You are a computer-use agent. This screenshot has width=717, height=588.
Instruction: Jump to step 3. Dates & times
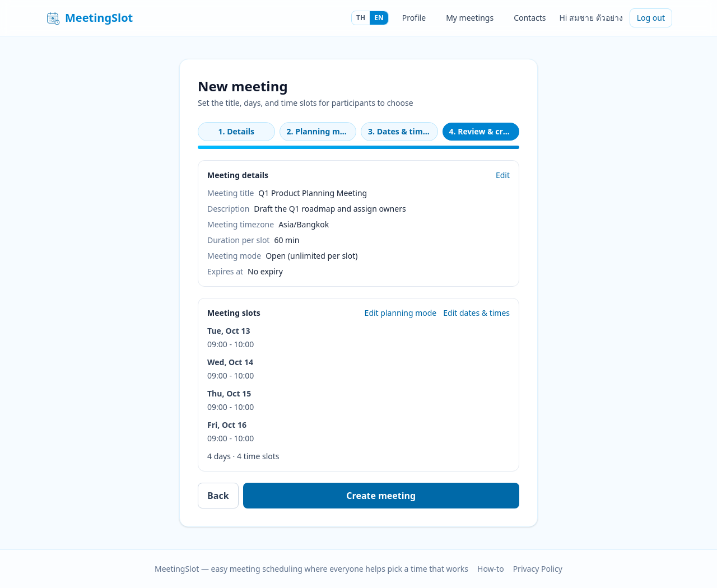click(399, 132)
